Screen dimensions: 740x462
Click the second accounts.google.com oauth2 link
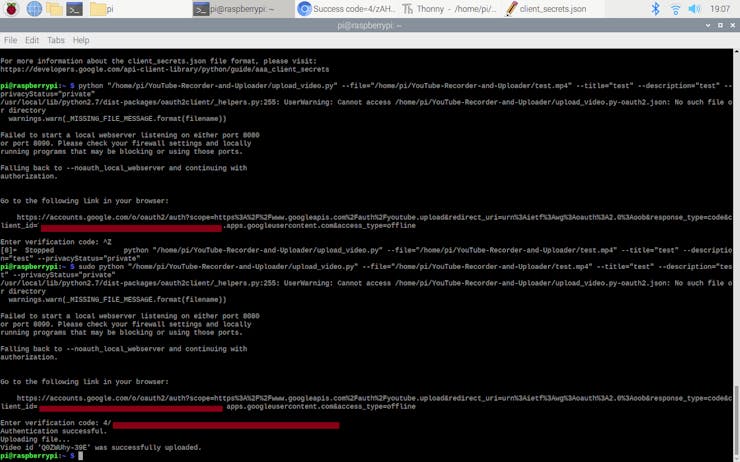coord(366,402)
